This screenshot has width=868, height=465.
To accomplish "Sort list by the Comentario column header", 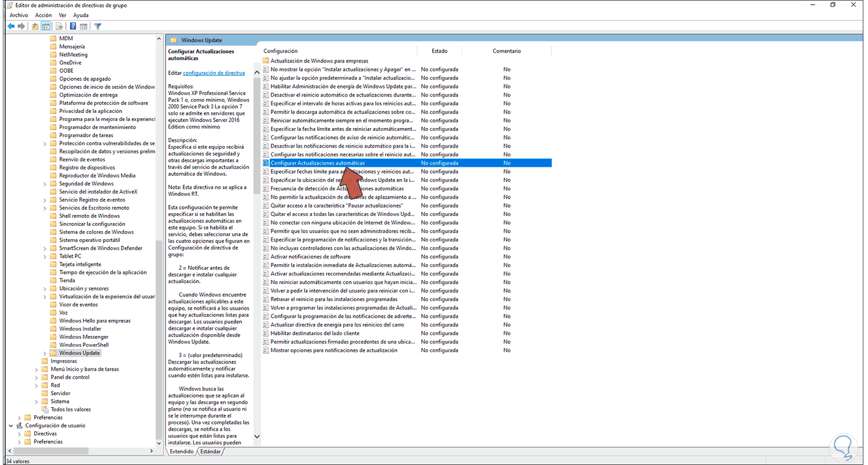I will [x=507, y=51].
